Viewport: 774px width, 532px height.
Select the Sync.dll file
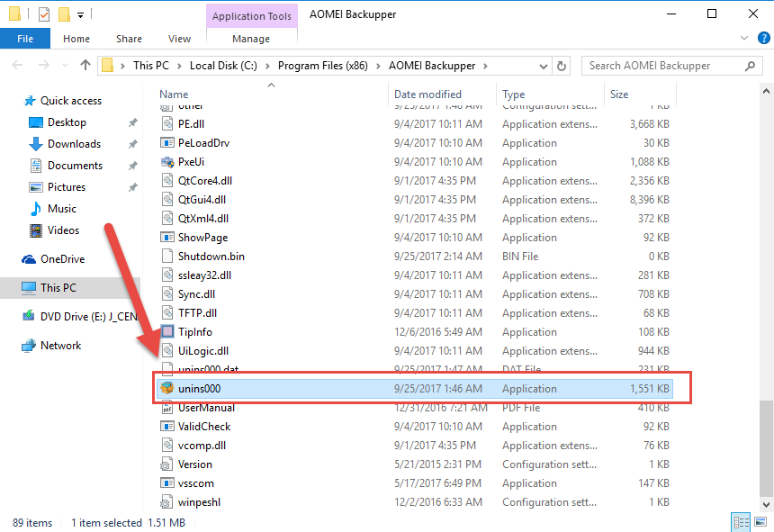click(x=198, y=293)
